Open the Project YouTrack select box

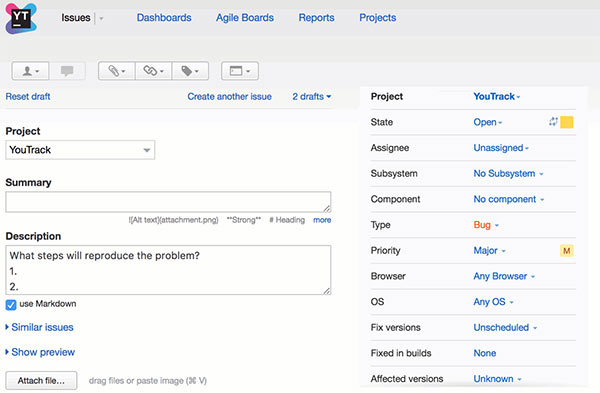pos(80,150)
